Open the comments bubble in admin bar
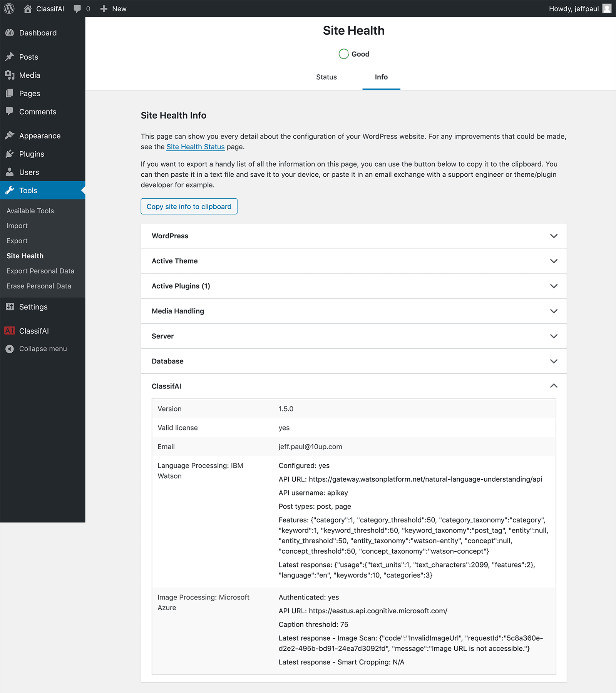This screenshot has height=693, width=616. tap(77, 8)
